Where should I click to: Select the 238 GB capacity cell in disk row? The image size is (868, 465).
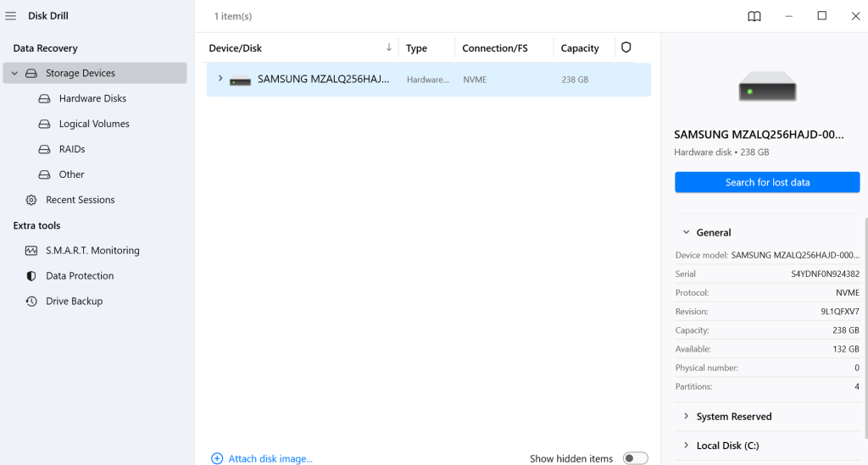(x=575, y=80)
